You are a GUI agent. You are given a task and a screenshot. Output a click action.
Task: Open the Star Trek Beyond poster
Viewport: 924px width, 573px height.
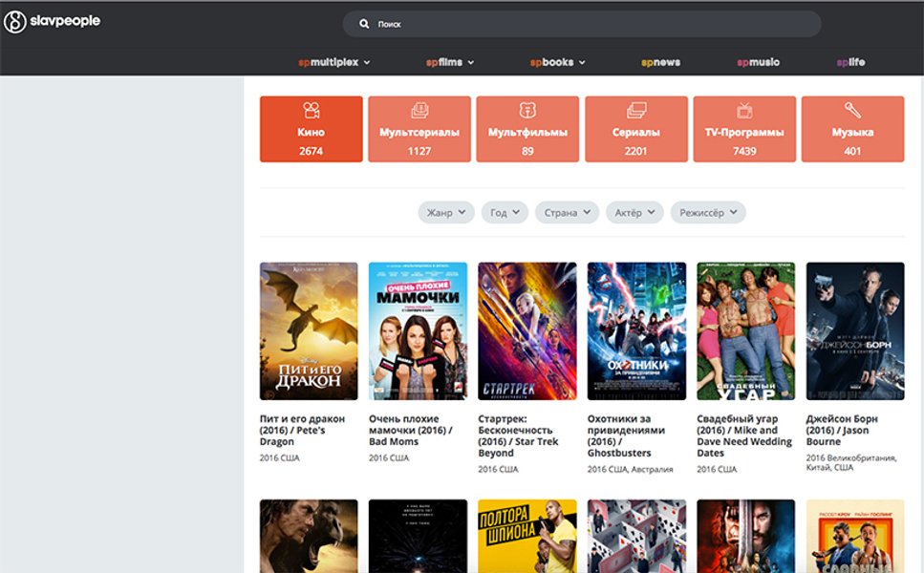(x=526, y=330)
